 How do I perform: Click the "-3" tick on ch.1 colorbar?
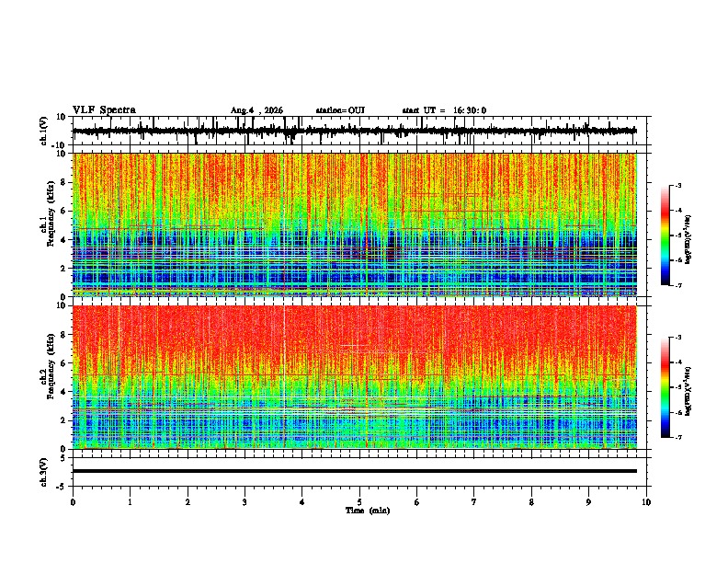pyautogui.click(x=677, y=186)
